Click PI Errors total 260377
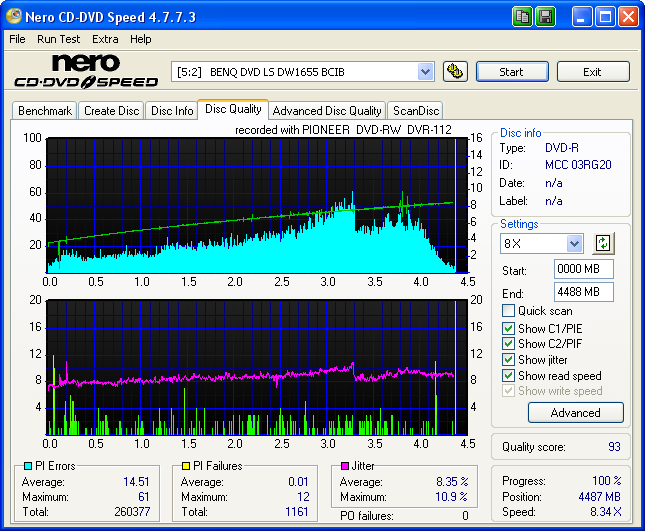Screen dimensions: 645x531 pos(132,511)
